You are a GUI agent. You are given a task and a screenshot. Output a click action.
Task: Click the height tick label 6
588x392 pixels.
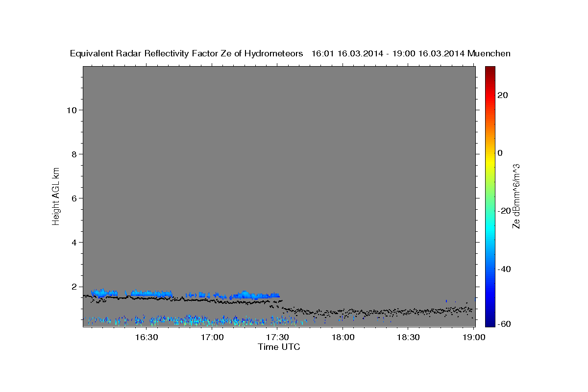(74, 198)
